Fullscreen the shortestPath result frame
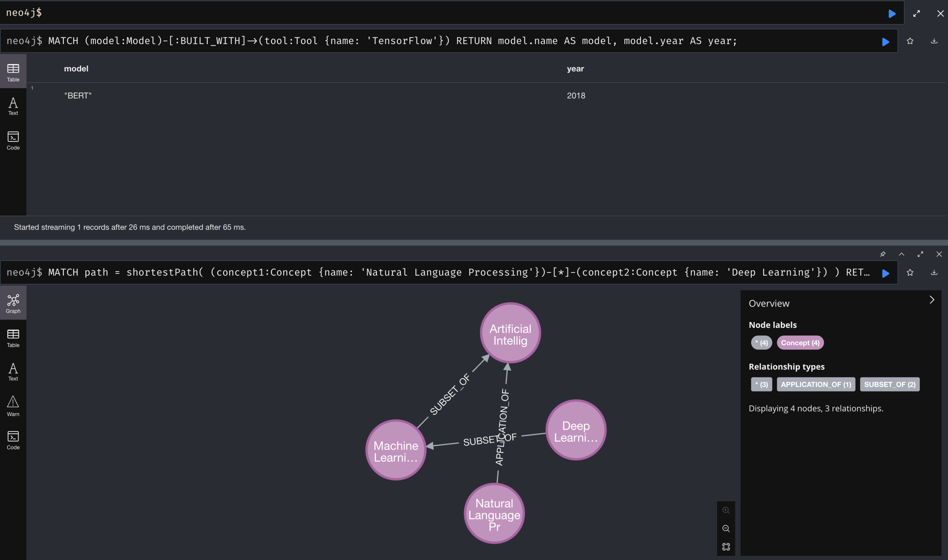The width and height of the screenshot is (948, 560). 920,254
